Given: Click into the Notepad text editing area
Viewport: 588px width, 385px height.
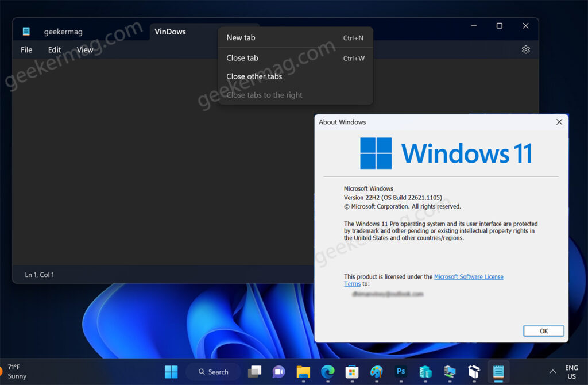Looking at the screenshot, I should [163, 161].
